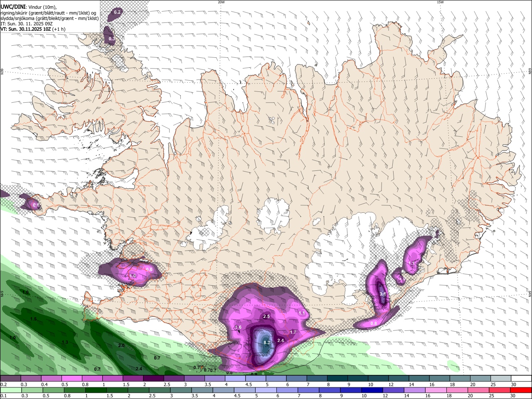Click the '0.2' value in the top snow blob
This screenshot has width=532, height=399.
[117, 12]
